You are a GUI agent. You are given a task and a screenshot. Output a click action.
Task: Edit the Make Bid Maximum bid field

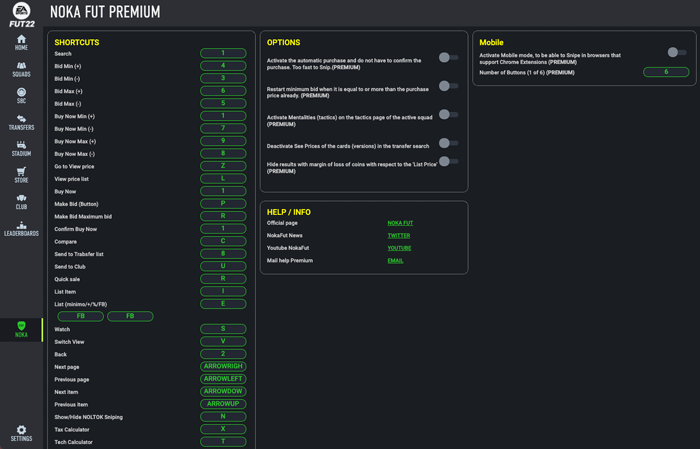click(223, 216)
